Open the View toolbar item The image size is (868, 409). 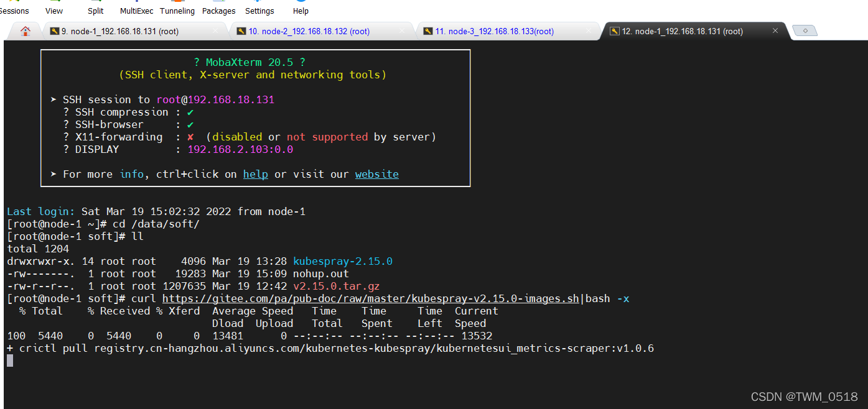pos(54,11)
